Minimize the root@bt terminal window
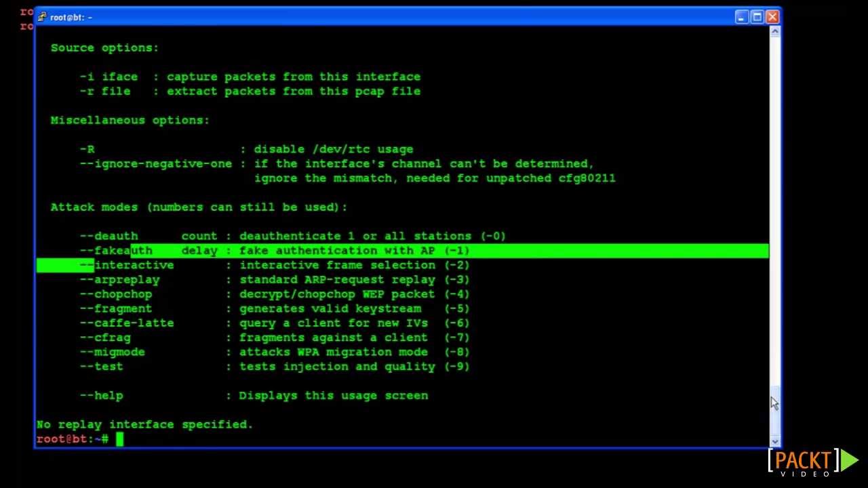 pyautogui.click(x=741, y=17)
